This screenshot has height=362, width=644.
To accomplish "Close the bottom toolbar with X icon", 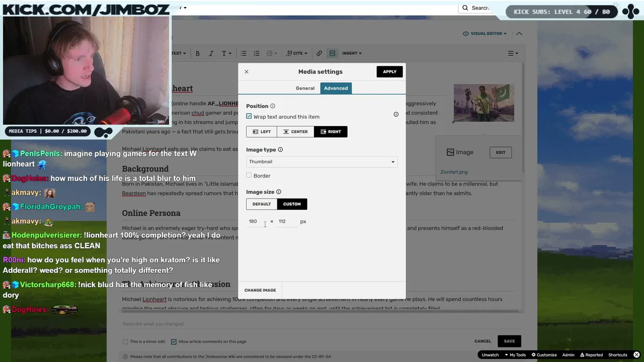I will tap(636, 355).
